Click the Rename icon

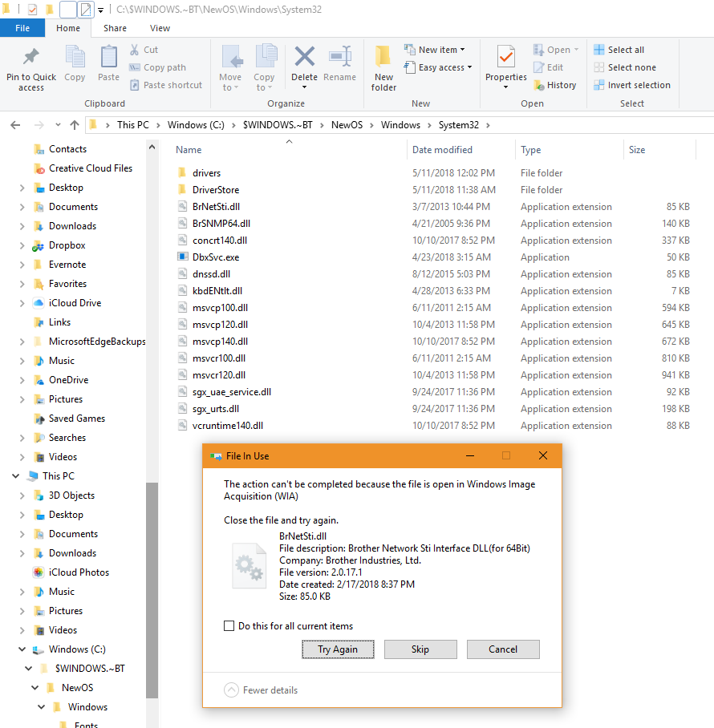[340, 57]
